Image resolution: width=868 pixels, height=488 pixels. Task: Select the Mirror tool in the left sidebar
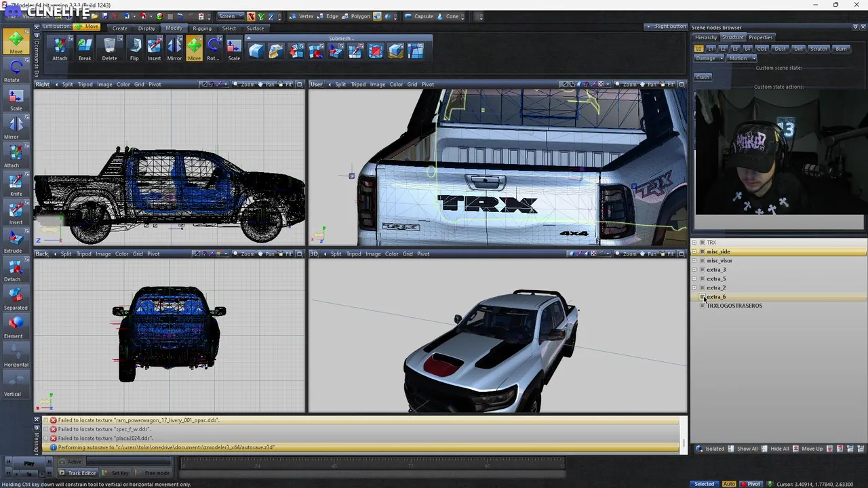(16, 128)
